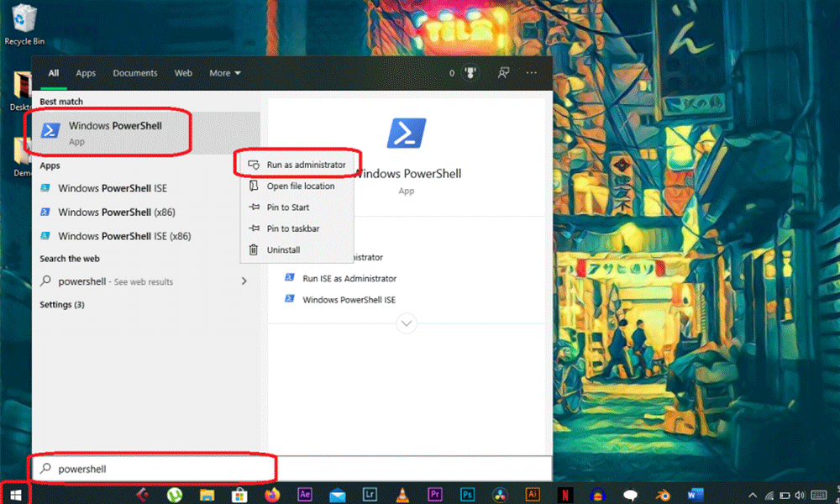Expand the powershell web results chevron

(x=244, y=281)
